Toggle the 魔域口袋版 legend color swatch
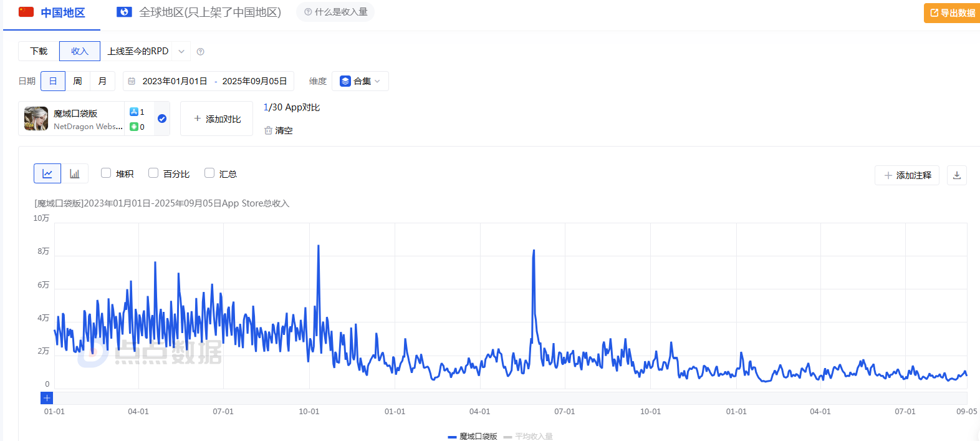The height and width of the screenshot is (441, 980). (x=452, y=437)
